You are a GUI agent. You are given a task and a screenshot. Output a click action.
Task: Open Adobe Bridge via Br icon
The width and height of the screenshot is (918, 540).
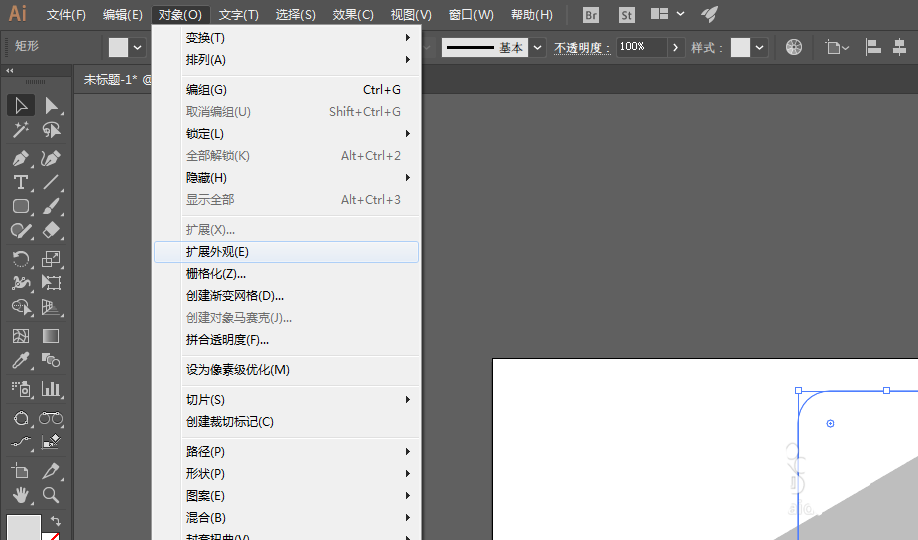tap(591, 15)
